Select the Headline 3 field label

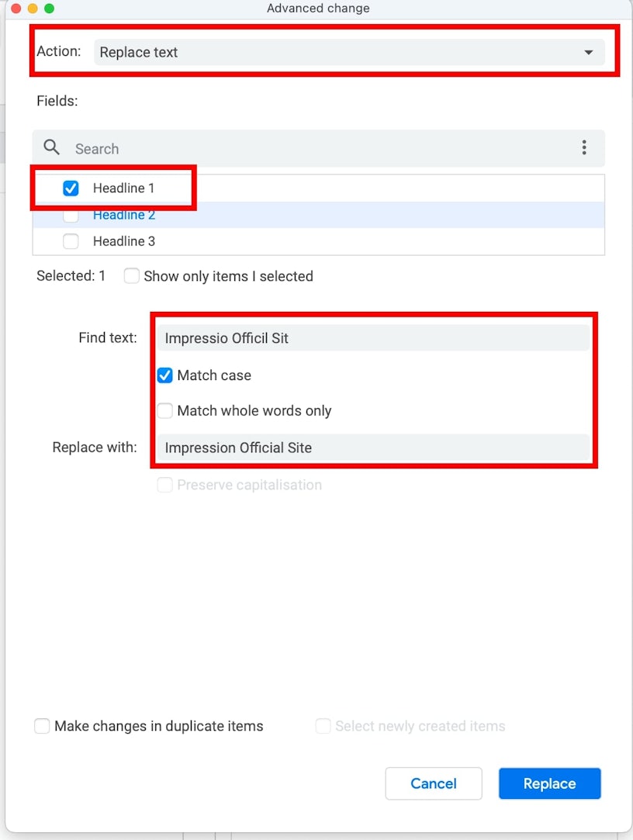pyautogui.click(x=124, y=241)
